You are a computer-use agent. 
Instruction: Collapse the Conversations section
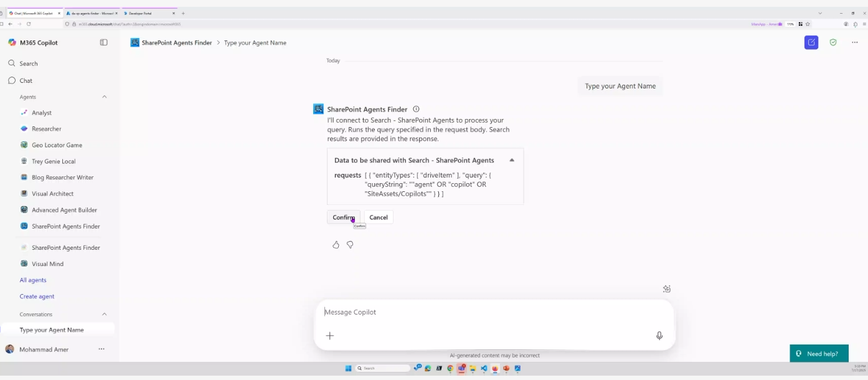[104, 315]
